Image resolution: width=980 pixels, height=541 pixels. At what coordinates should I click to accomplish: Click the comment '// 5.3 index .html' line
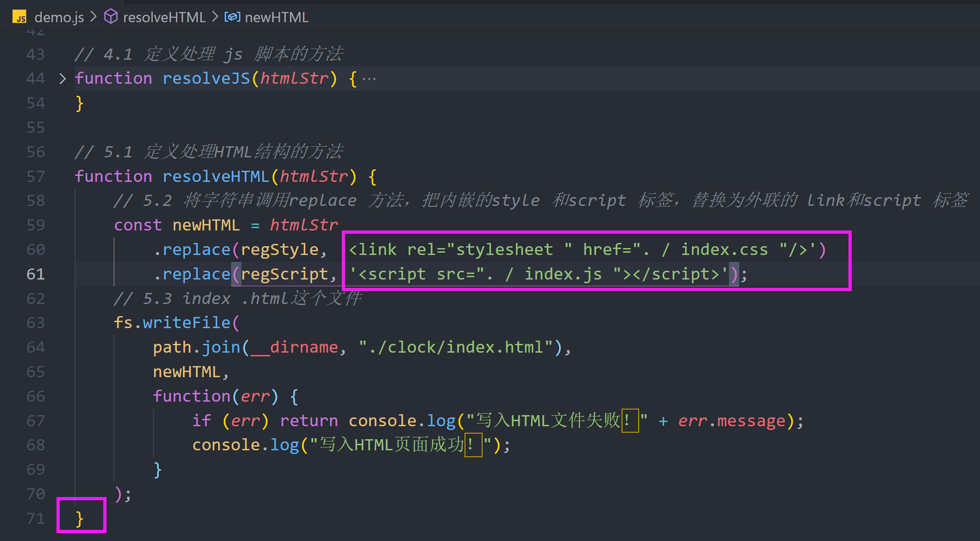(238, 298)
